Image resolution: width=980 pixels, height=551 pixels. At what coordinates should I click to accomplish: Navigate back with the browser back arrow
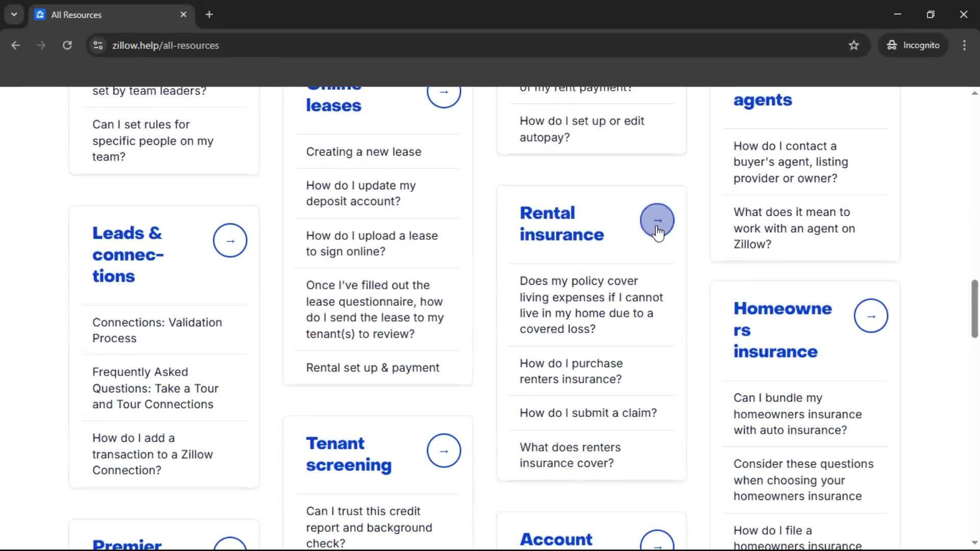pyautogui.click(x=15, y=45)
